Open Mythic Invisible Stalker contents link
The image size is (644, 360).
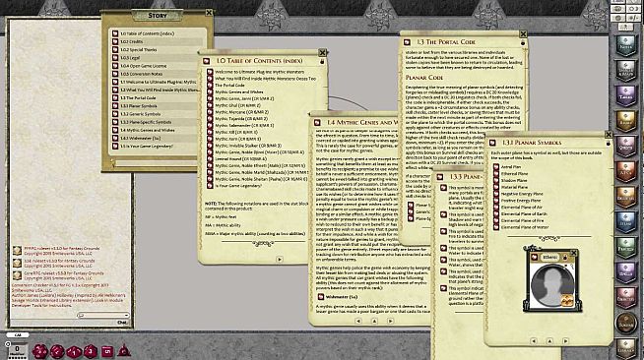(x=248, y=146)
